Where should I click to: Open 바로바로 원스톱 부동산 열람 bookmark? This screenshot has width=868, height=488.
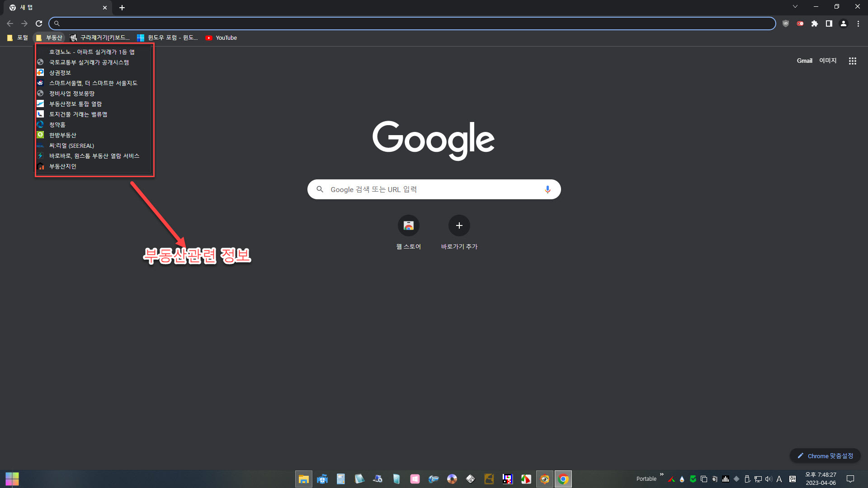click(93, 156)
